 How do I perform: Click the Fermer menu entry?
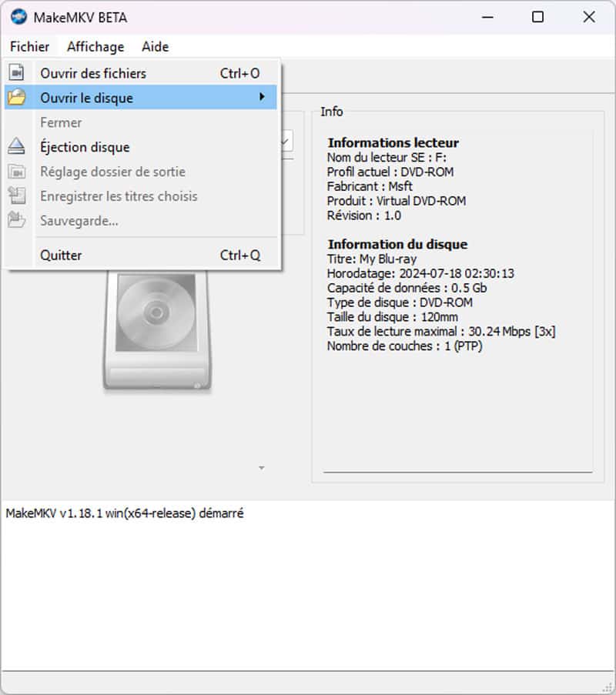pyautogui.click(x=141, y=122)
